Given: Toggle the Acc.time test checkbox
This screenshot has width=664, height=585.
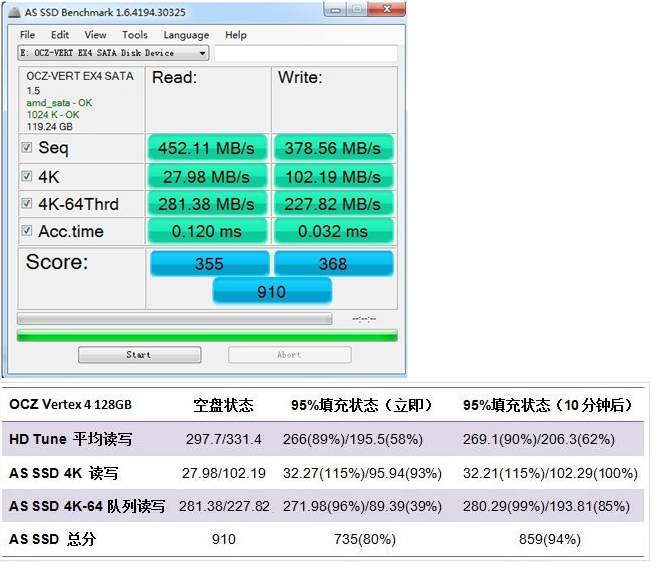Looking at the screenshot, I should (27, 231).
